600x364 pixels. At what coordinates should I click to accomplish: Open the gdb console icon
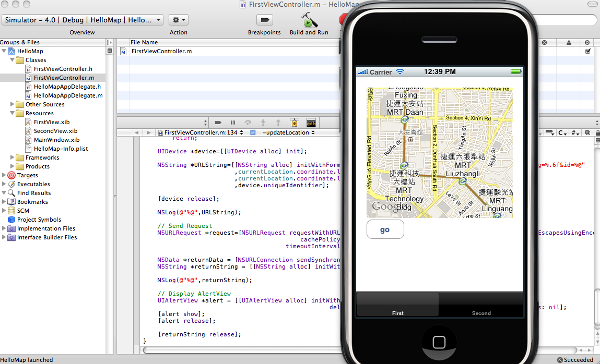pos(311,123)
